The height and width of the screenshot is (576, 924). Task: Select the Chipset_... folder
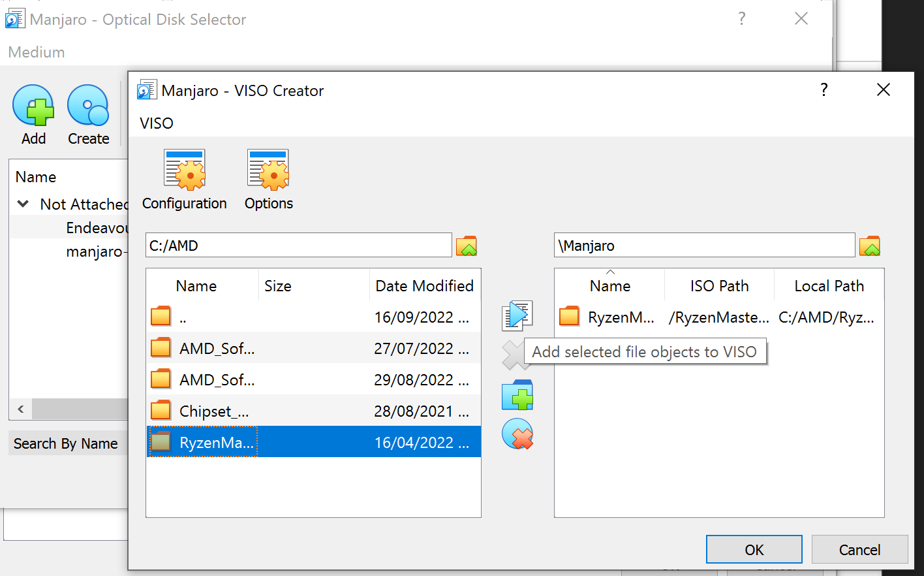click(313, 411)
